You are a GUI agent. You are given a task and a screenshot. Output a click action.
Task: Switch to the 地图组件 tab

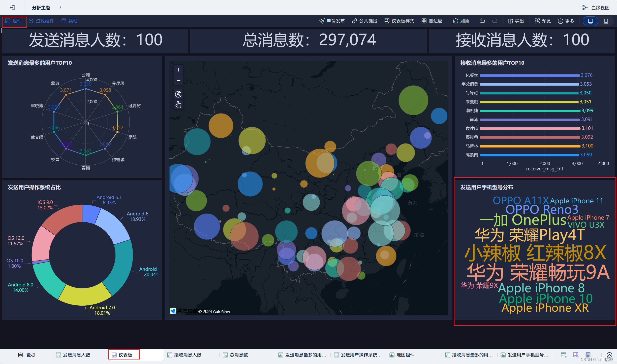click(405, 355)
